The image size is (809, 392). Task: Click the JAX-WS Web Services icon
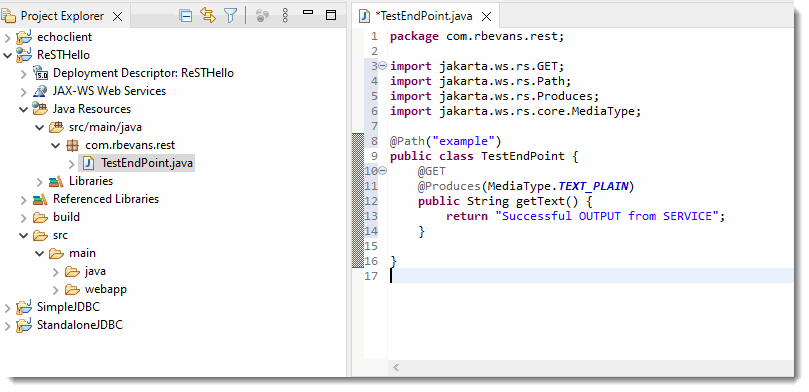coord(40,91)
